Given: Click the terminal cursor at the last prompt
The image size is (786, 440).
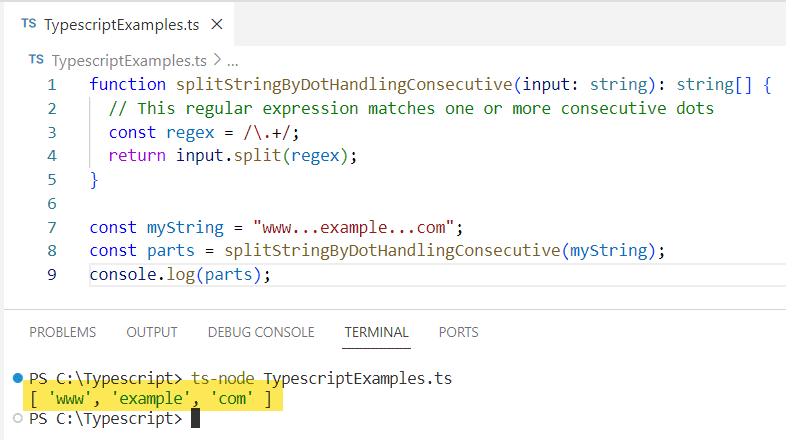Looking at the screenshot, I should [195, 418].
